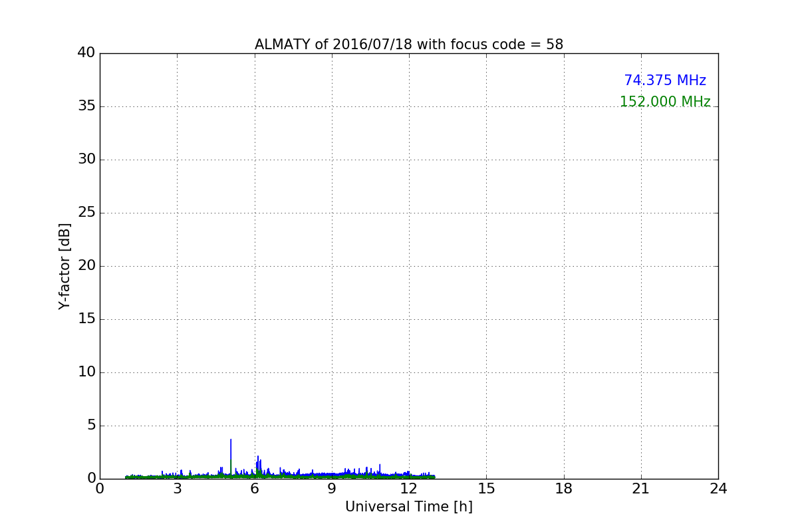The width and height of the screenshot is (798, 532).
Task: Click the x-axis tick label 9
Action: [332, 489]
